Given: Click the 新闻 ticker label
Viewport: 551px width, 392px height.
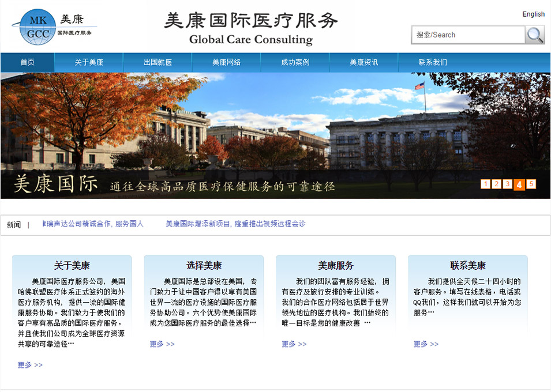Looking at the screenshot, I should point(14,225).
